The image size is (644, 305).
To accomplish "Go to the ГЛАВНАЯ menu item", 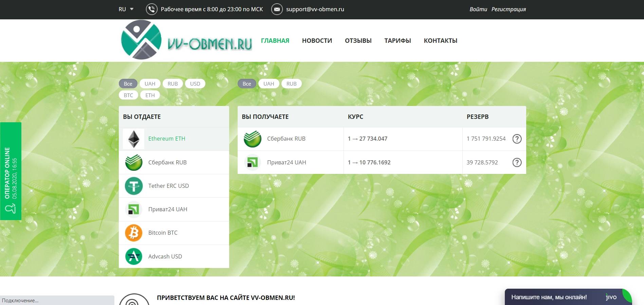I will [x=275, y=41].
